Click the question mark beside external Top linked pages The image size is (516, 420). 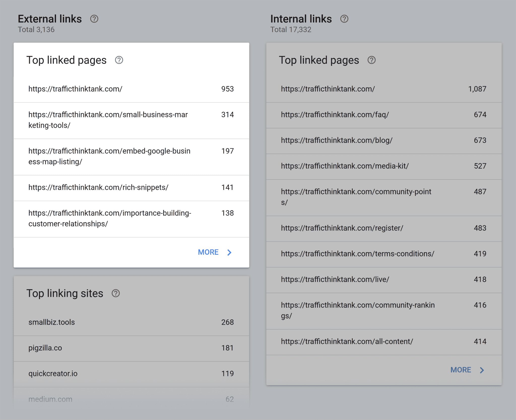pos(119,60)
